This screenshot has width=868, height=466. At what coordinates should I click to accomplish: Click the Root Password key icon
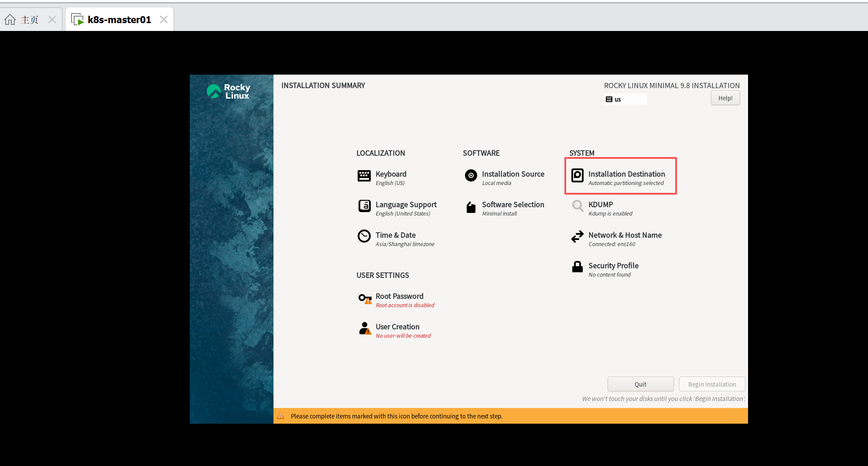coord(365,298)
